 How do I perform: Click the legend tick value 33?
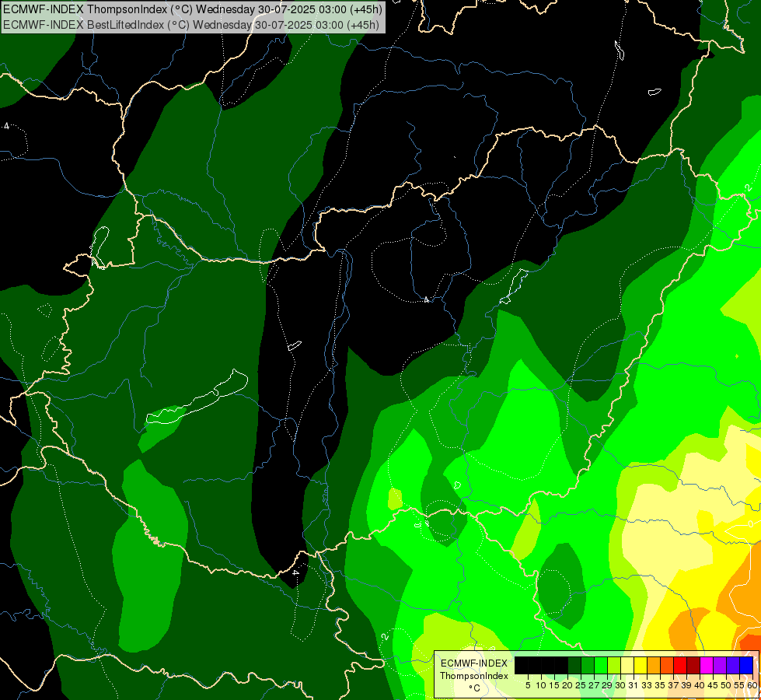click(647, 685)
